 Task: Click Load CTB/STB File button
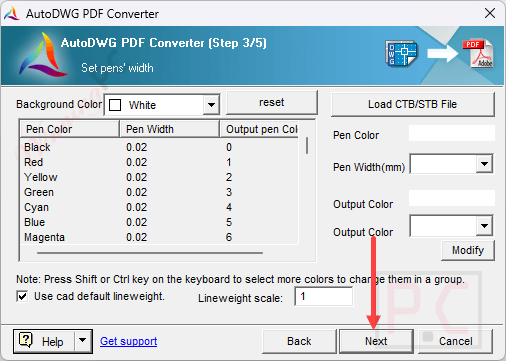point(412,104)
